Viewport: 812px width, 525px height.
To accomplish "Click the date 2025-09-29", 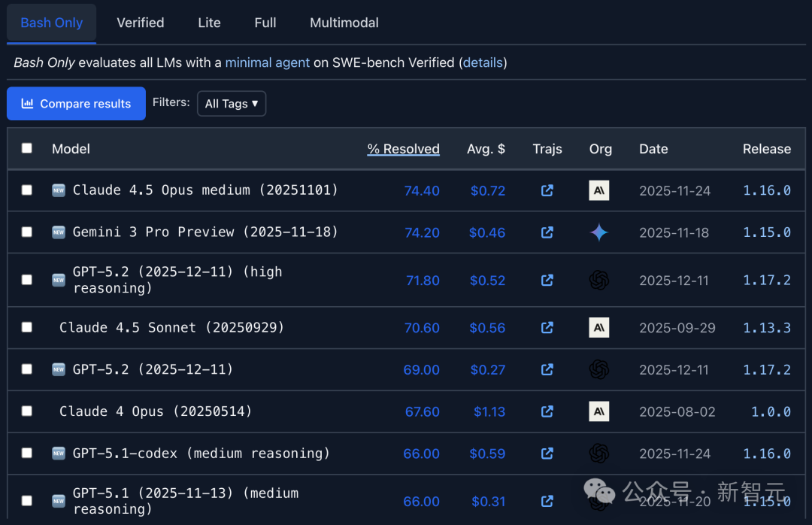I will click(677, 328).
